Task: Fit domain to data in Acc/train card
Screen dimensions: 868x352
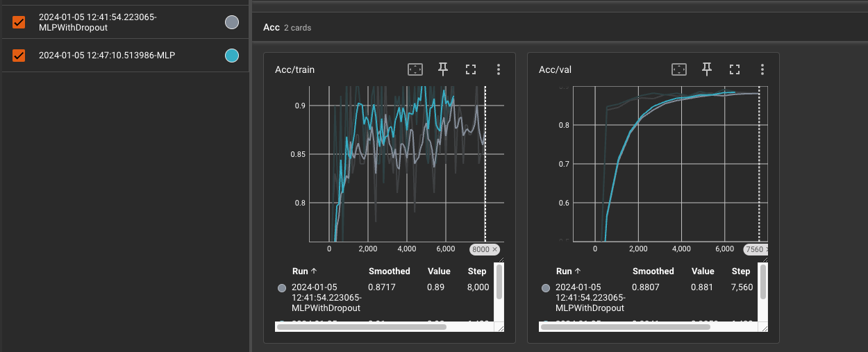Action: [x=415, y=69]
